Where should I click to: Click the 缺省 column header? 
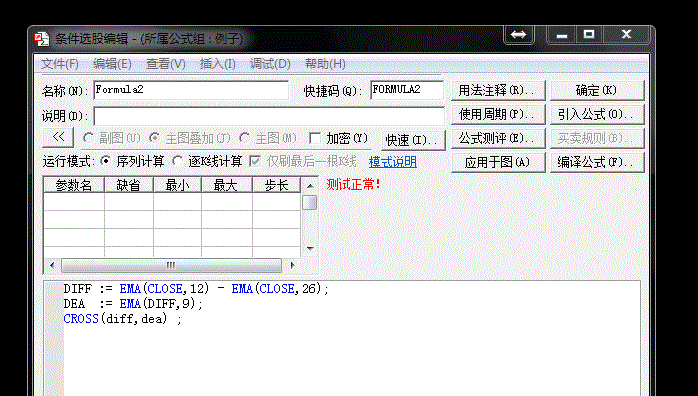click(x=129, y=185)
